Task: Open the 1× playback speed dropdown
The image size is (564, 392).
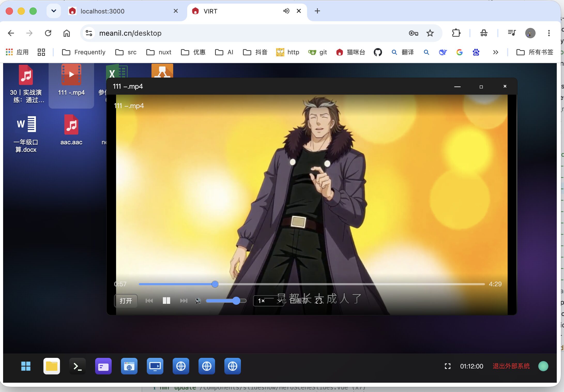Action: coord(269,301)
